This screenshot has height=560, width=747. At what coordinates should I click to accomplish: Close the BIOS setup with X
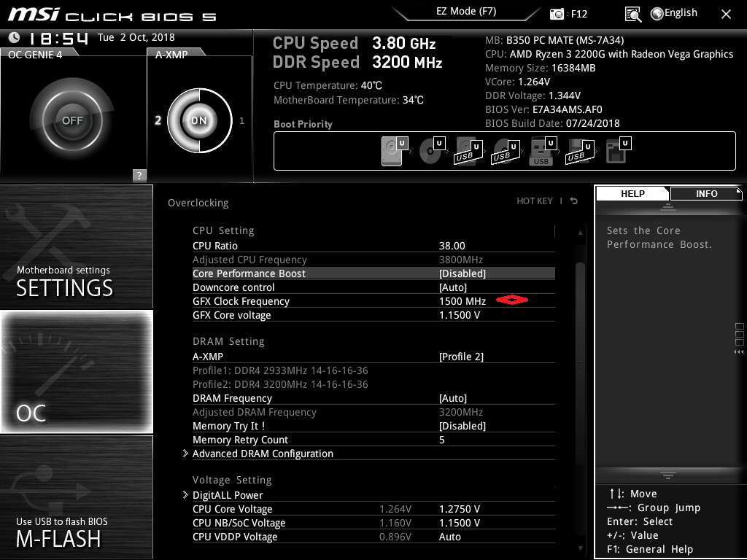point(726,15)
